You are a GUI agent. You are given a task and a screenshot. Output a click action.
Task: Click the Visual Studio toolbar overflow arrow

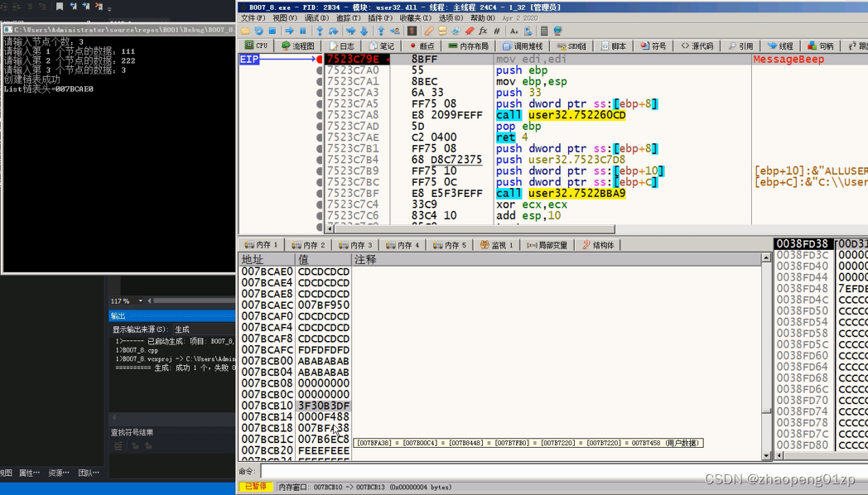tap(109, 7)
